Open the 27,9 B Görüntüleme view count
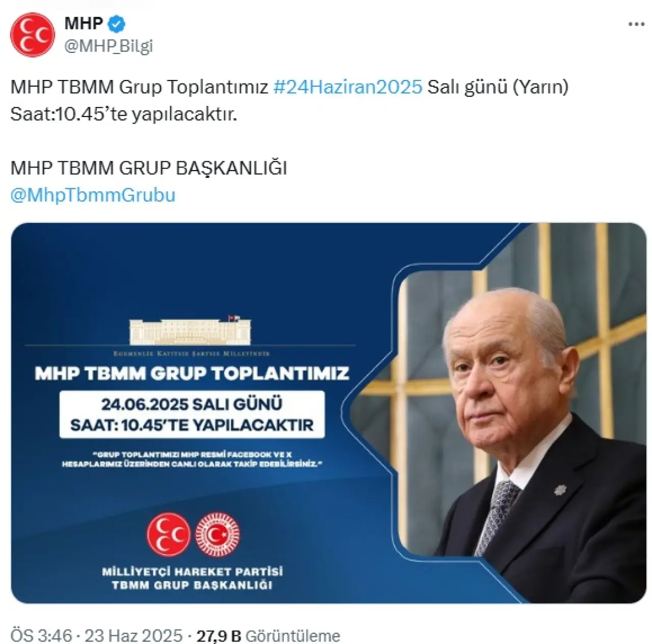652x644 pixels. coord(268,635)
